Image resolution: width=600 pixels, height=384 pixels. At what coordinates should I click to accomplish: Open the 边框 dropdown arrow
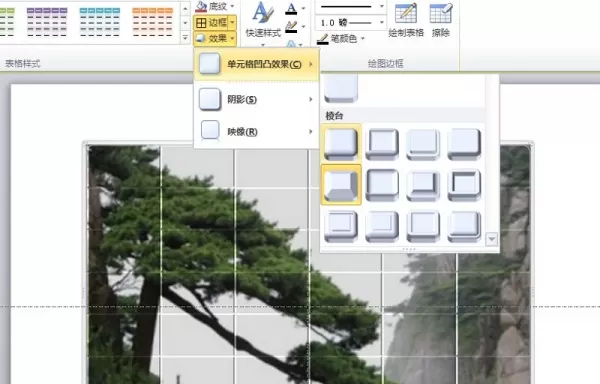232,23
